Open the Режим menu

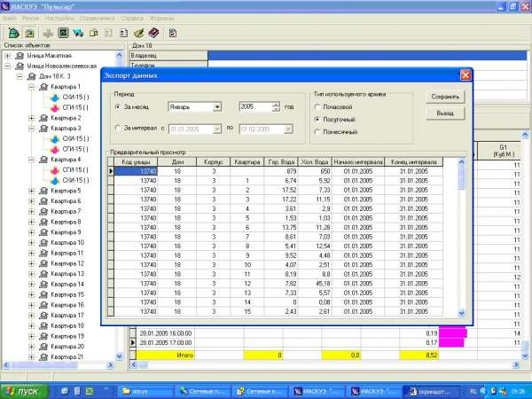(x=31, y=18)
